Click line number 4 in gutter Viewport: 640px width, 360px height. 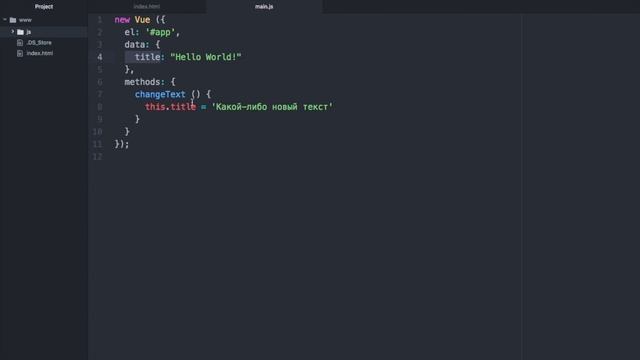[x=100, y=57]
